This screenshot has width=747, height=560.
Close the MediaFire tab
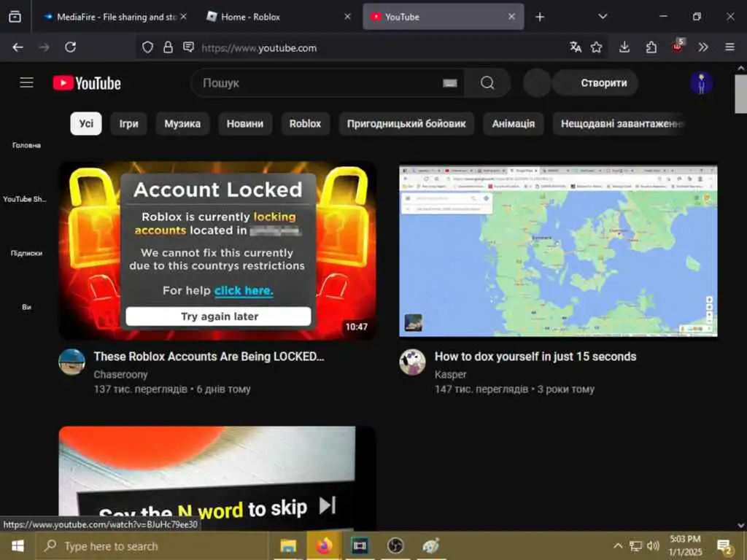(183, 17)
